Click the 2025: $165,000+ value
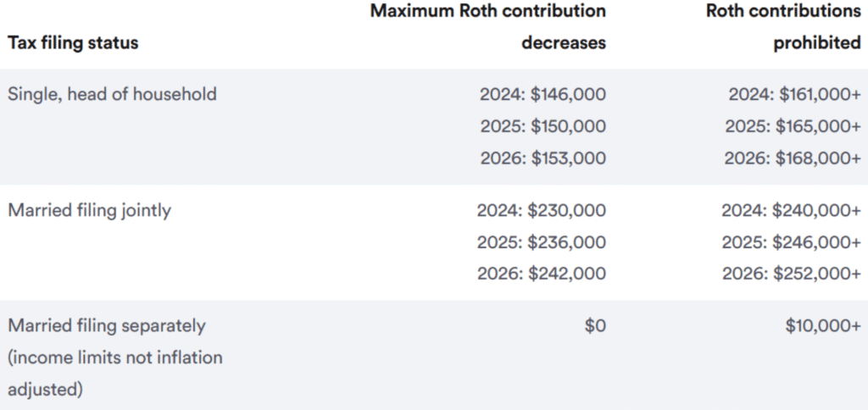Screen dimensions: 868x410 793,126
